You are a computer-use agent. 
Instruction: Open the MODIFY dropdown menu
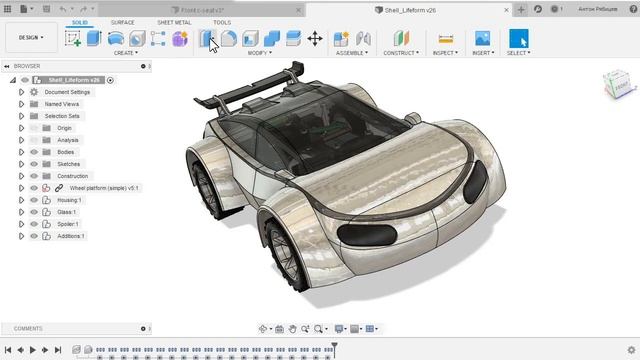[260, 53]
